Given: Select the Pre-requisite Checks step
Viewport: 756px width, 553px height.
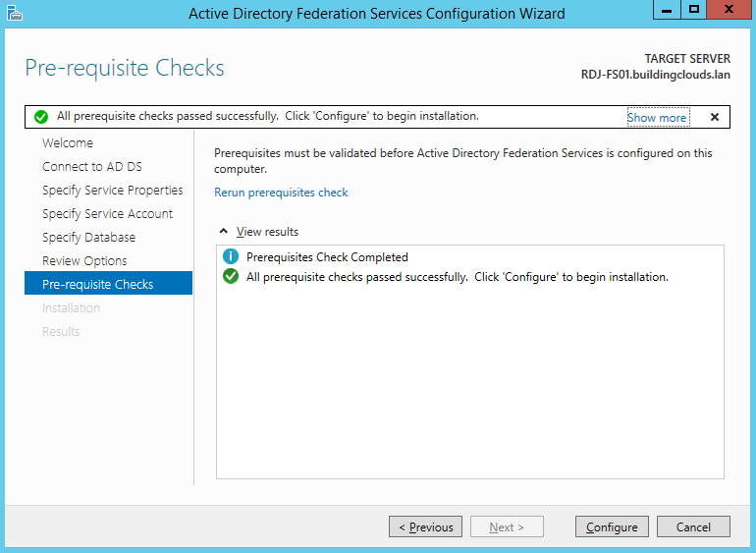Looking at the screenshot, I should tap(97, 285).
